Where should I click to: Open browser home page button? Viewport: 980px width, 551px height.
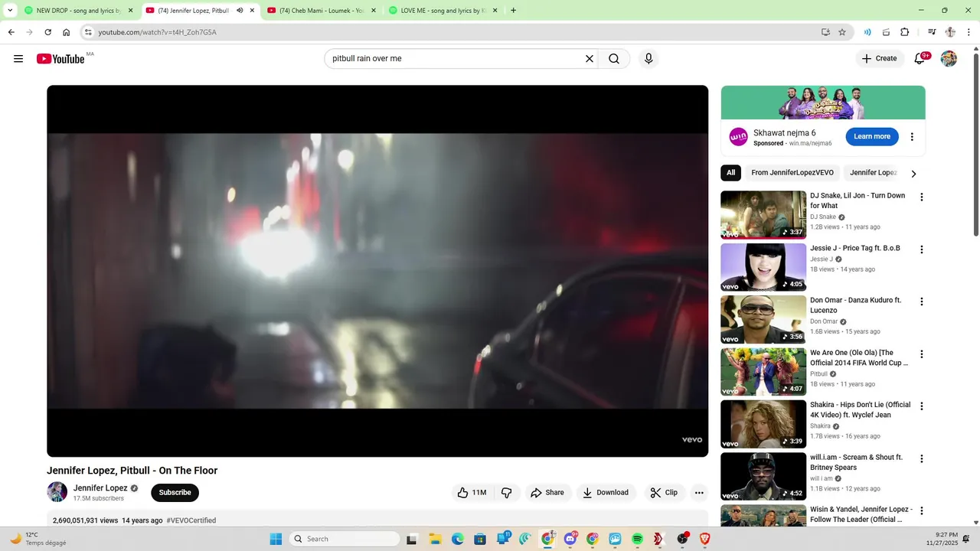coord(67,32)
